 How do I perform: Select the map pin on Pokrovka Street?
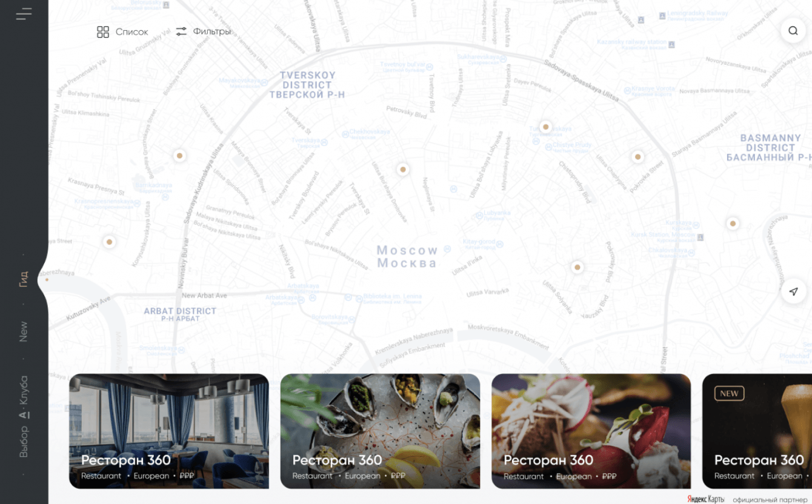pos(637,157)
